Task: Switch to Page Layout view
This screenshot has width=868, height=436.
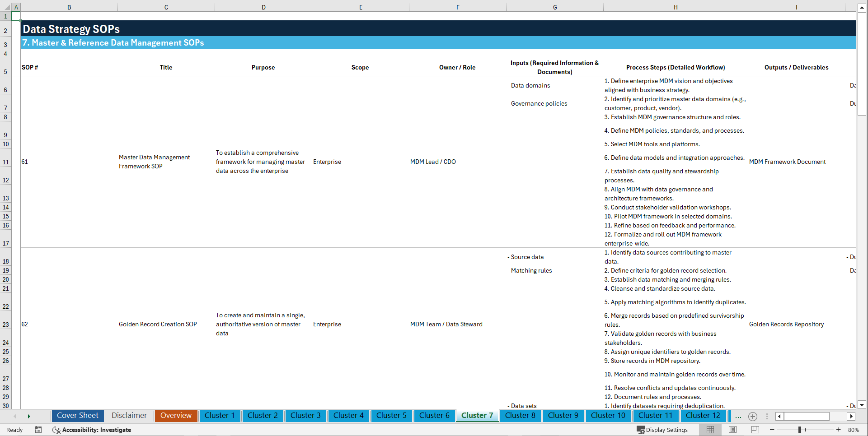Action: pos(732,430)
